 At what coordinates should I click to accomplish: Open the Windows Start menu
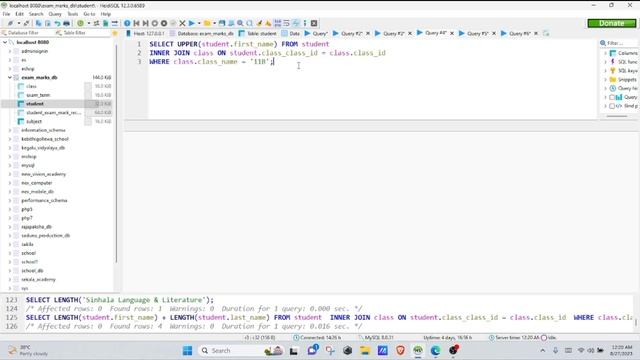187,350
